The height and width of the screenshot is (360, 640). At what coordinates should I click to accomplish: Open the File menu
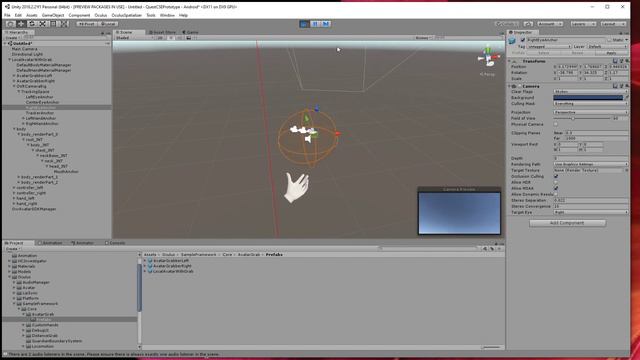click(7, 15)
